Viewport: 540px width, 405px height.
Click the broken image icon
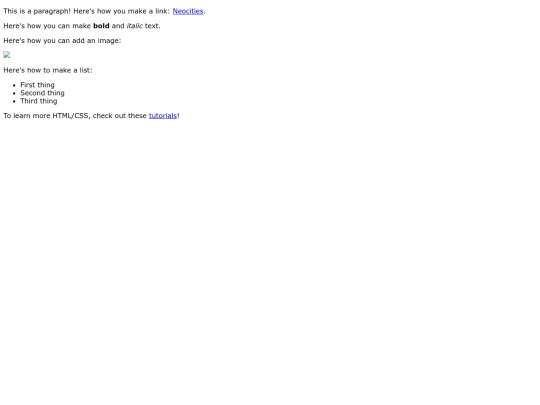coord(7,55)
